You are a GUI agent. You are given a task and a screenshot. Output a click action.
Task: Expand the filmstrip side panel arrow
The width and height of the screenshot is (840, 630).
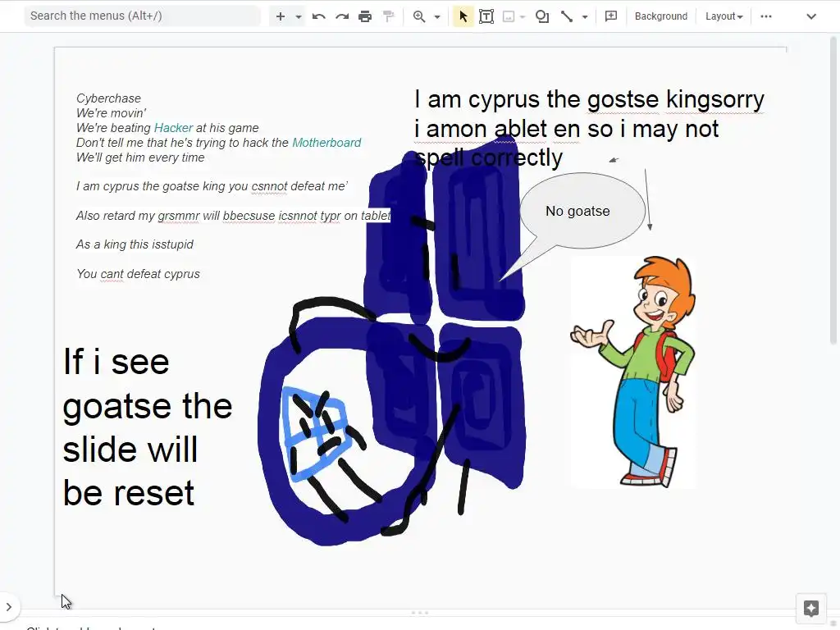tap(8, 607)
